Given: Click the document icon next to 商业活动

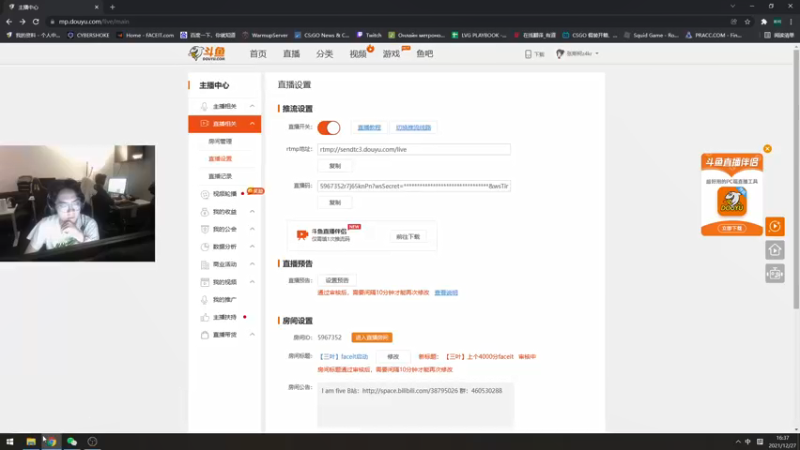Looking at the screenshot, I should (205, 265).
